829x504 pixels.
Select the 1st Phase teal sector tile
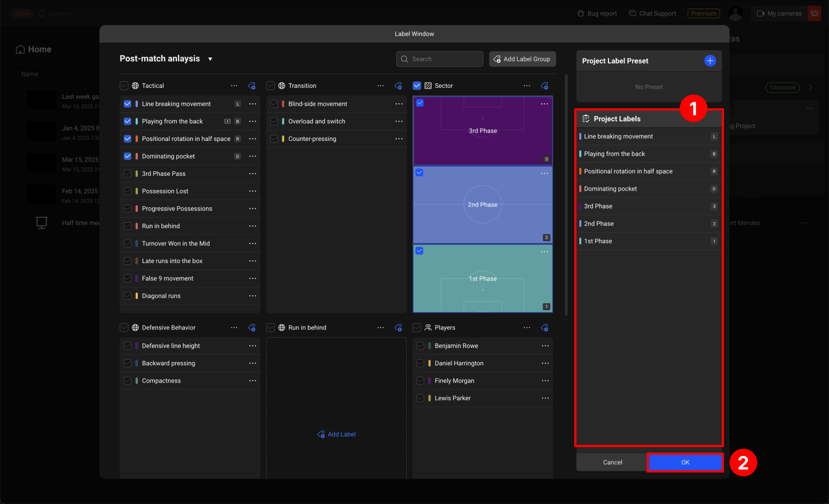(483, 279)
